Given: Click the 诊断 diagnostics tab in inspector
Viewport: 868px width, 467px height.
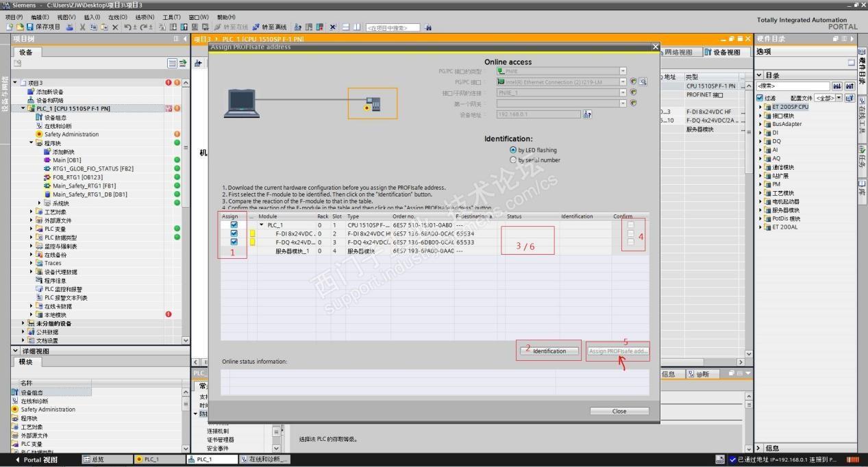Looking at the screenshot, I should pyautogui.click(x=702, y=374).
